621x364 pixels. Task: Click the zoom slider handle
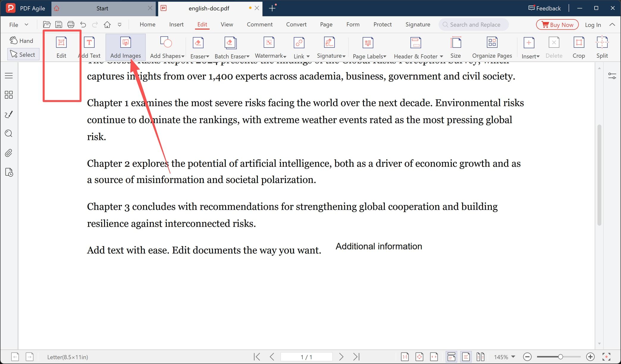560,357
